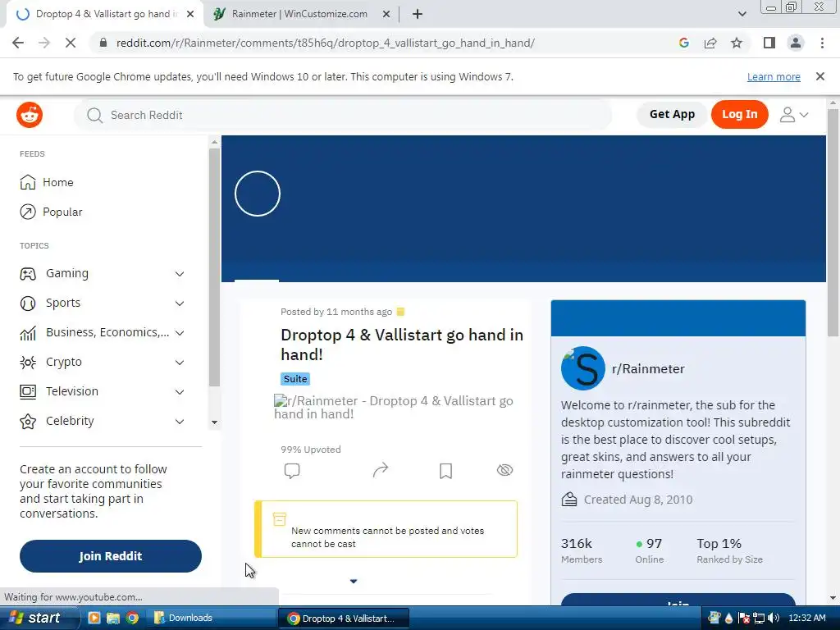Click the Log In button
This screenshot has height=630, width=840.
point(740,114)
